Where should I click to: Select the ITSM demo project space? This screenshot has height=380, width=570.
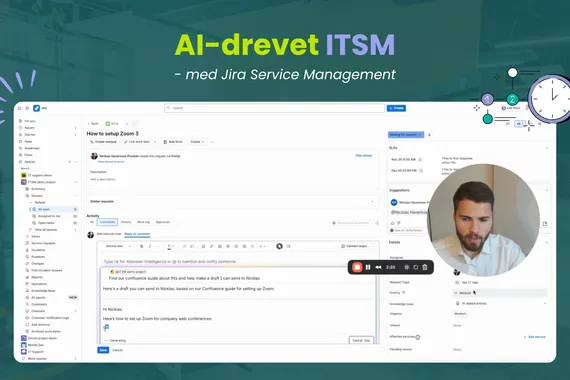42,182
